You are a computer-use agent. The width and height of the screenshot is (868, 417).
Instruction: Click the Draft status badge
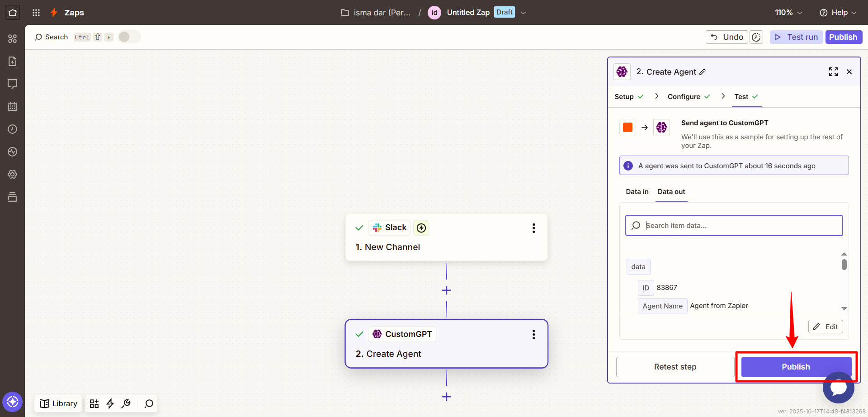(505, 12)
